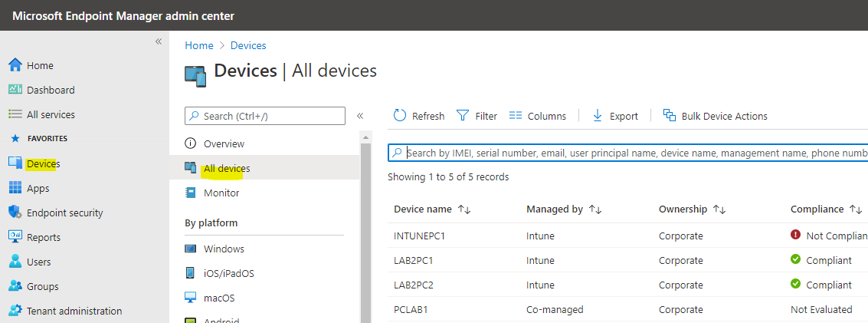Click the Monitor notebook icon
Screen dimensions: 868x323
point(191,193)
